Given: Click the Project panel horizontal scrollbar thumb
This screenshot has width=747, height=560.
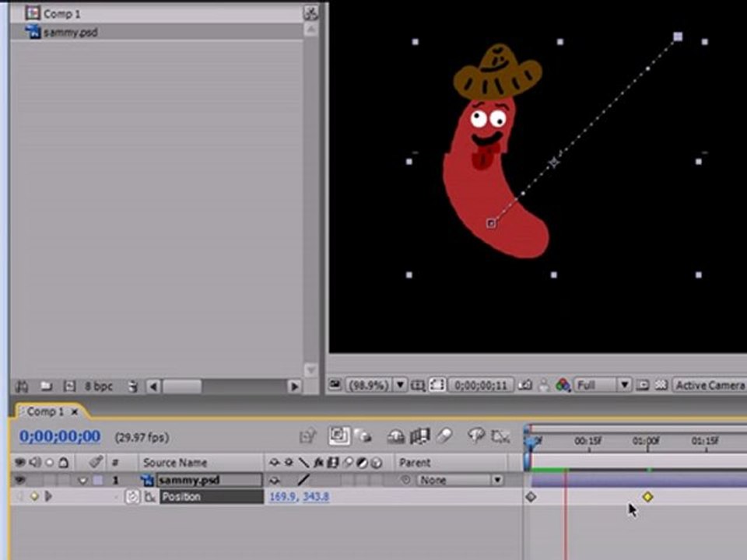Looking at the screenshot, I should [x=182, y=387].
